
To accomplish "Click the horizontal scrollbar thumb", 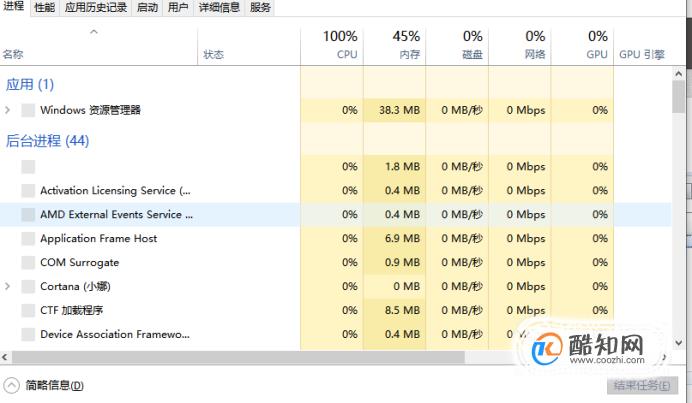I will [x=238, y=357].
